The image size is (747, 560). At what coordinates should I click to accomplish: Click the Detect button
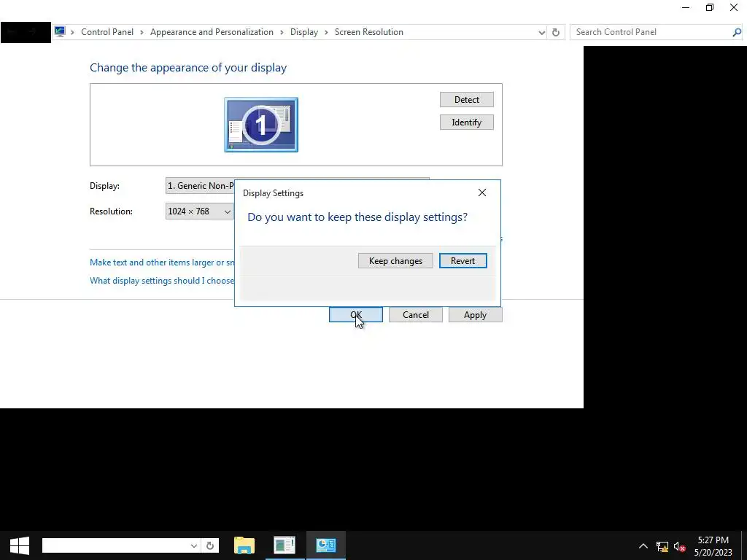466,99
